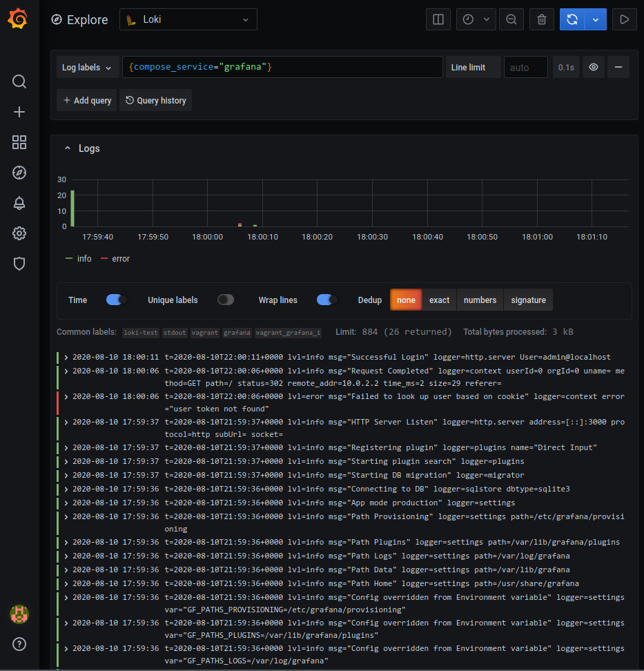Expand the Connecting to DB log row
The image size is (644, 671).
coord(66,489)
